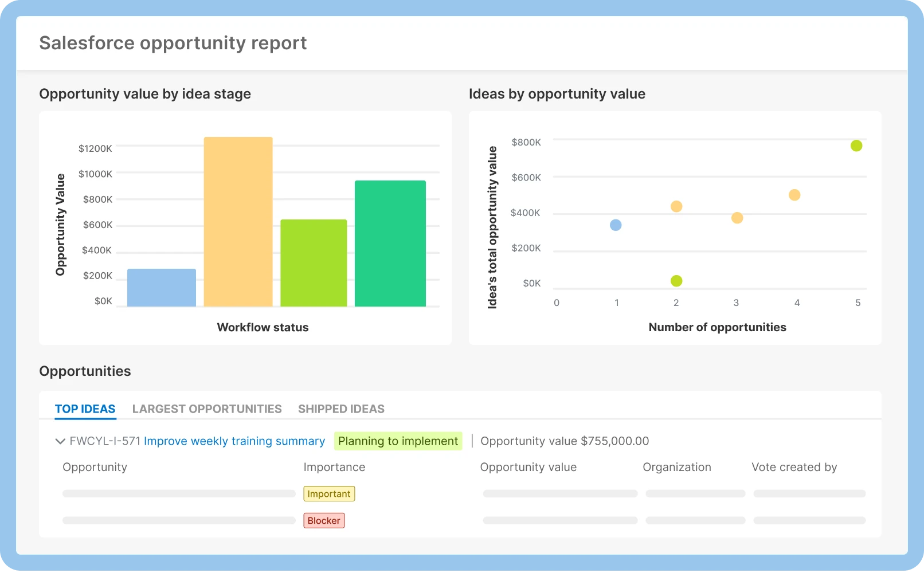This screenshot has width=924, height=573.
Task: Click the Planning to implement status badge
Action: [398, 441]
